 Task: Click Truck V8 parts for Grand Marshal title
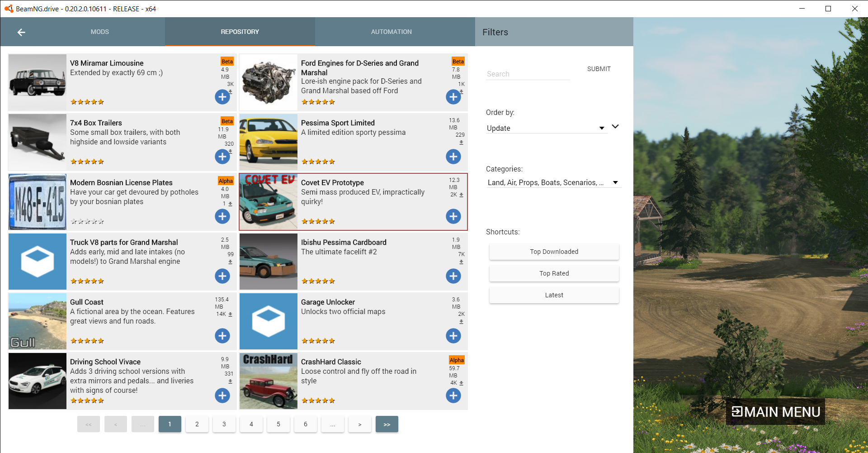(x=124, y=242)
